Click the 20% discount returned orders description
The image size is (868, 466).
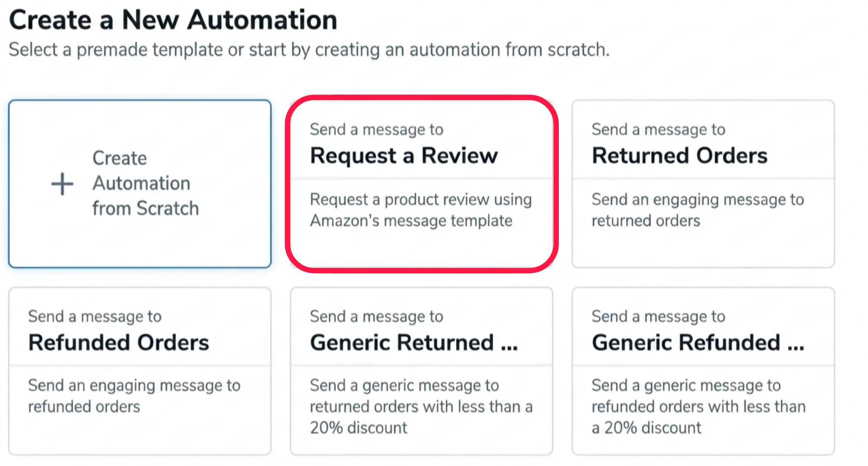click(x=421, y=406)
